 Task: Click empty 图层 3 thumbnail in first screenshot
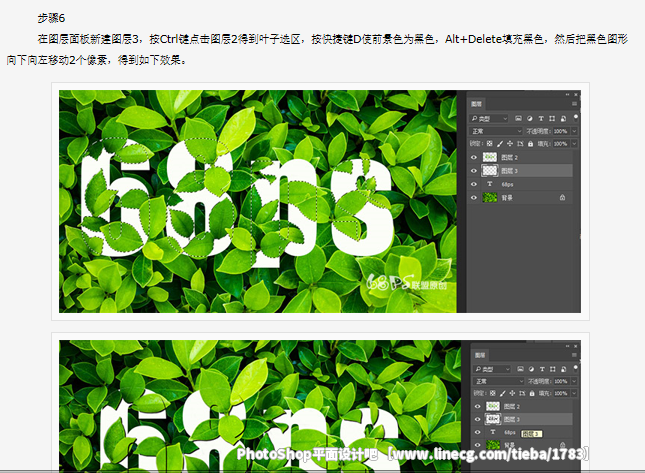click(490, 171)
